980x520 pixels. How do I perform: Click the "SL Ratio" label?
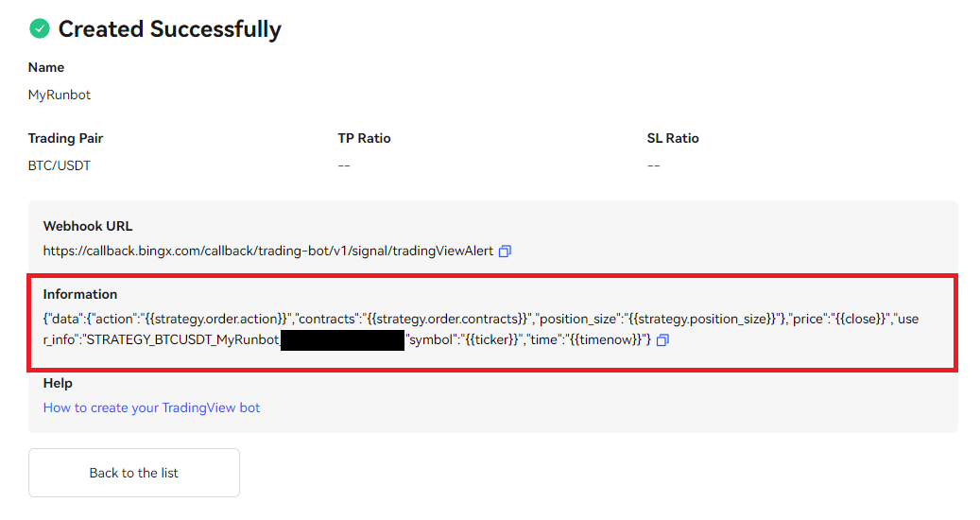(x=673, y=139)
